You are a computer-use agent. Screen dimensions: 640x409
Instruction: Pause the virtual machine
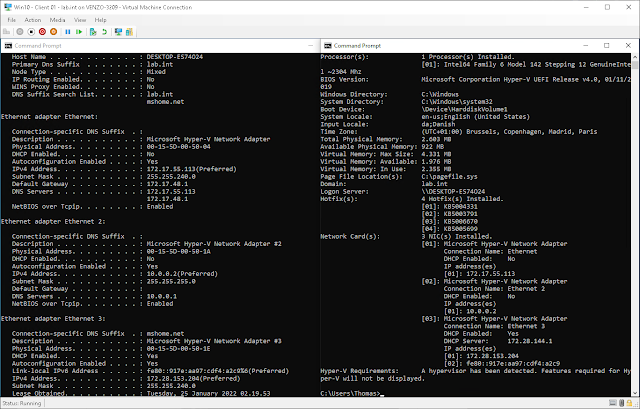click(68, 32)
